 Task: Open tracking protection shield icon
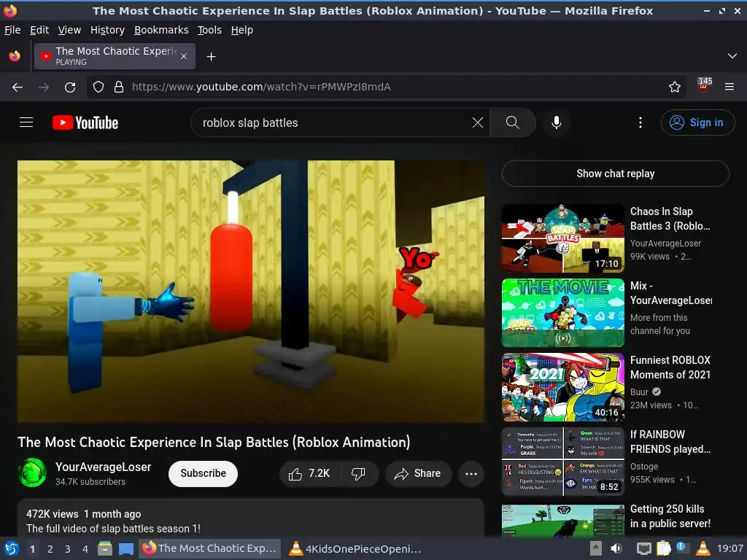coord(98,87)
